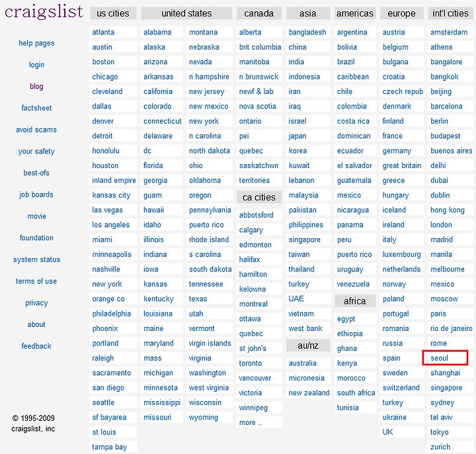Open the costa rica link
This screenshot has width=476, height=454.
353,121
